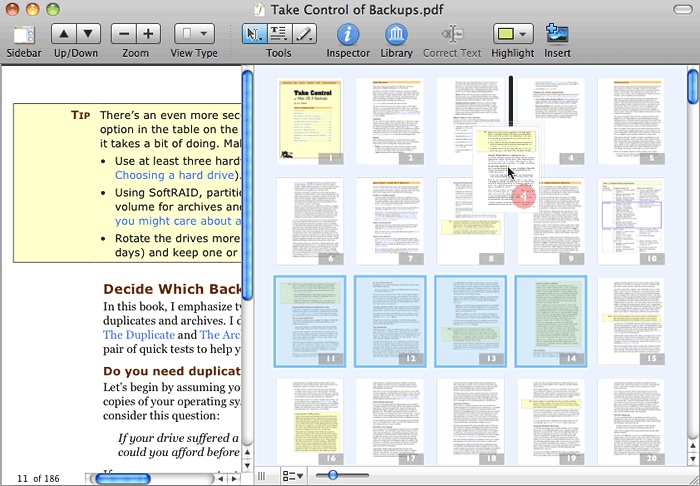This screenshot has height=486, width=700.
Task: Select the page 1 cover thumbnail
Action: click(310, 121)
